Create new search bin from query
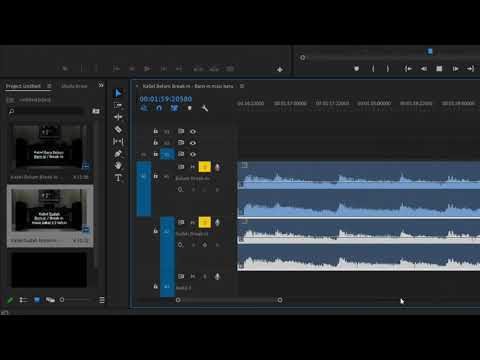480x360 pixels. [96, 111]
